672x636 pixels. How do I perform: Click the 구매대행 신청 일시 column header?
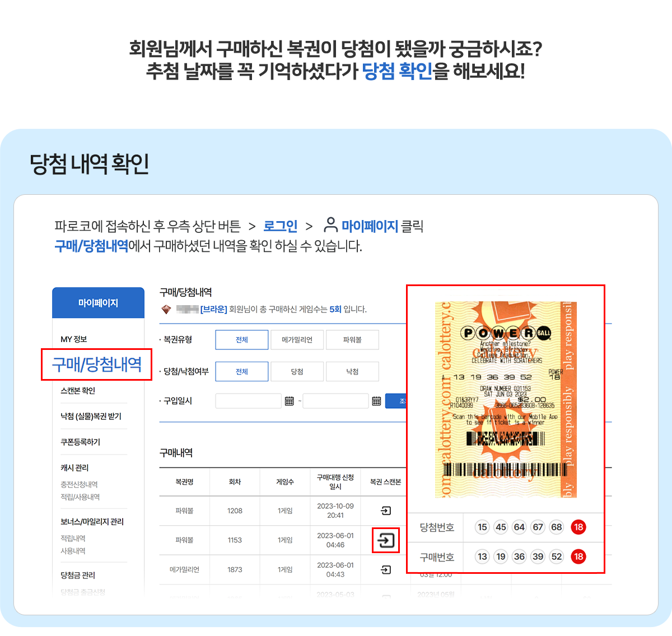335,482
